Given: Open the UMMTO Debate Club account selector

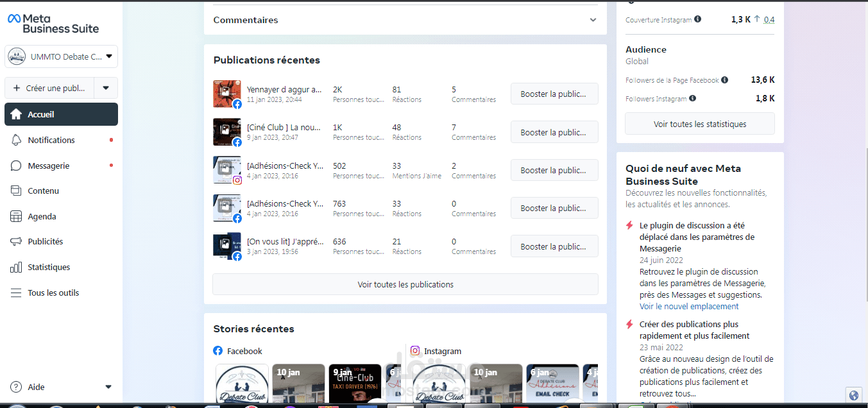Looking at the screenshot, I should pyautogui.click(x=61, y=56).
